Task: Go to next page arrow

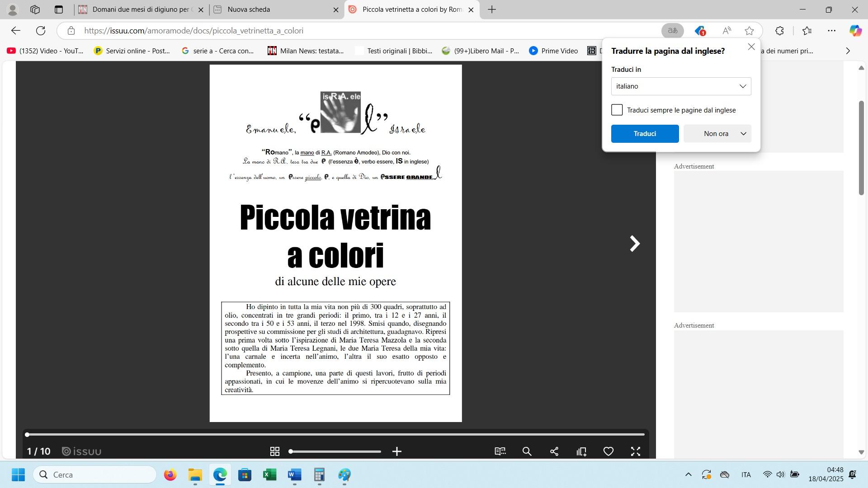Action: [635, 244]
